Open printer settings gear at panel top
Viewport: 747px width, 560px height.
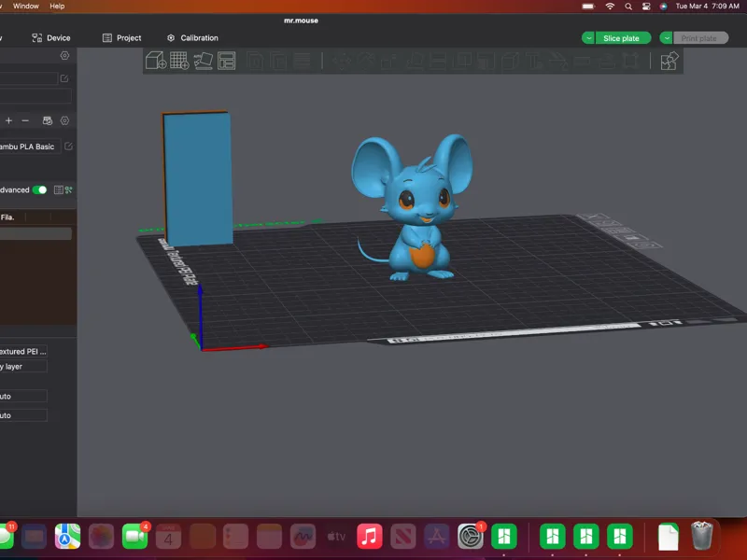(64, 56)
